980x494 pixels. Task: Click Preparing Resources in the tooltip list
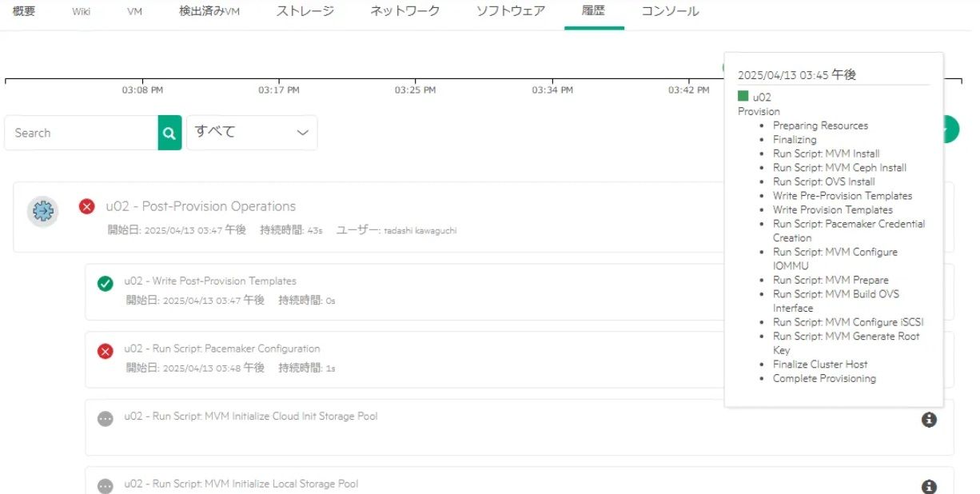point(820,125)
